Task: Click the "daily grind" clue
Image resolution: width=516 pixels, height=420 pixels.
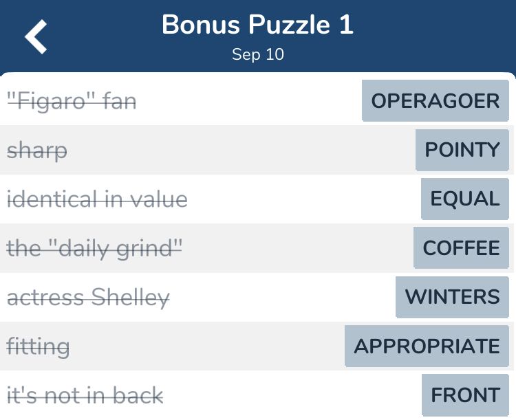Action: pos(94,249)
